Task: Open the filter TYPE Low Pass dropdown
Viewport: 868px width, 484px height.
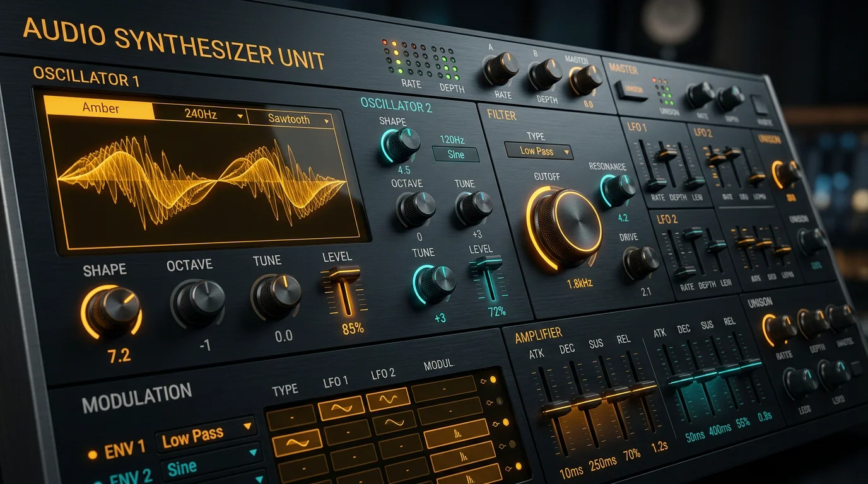Action: click(539, 151)
